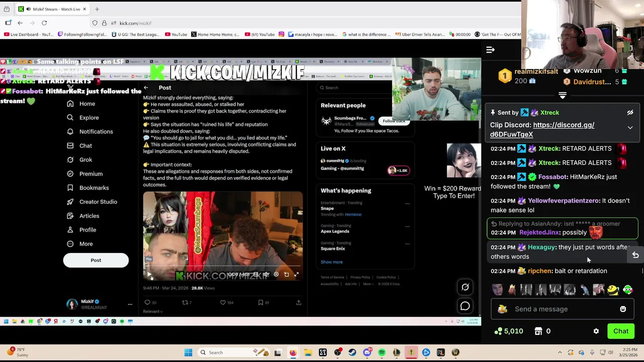Toggle the stream theater mode icon
Screen dimensions: 644x362
[x=465, y=287]
